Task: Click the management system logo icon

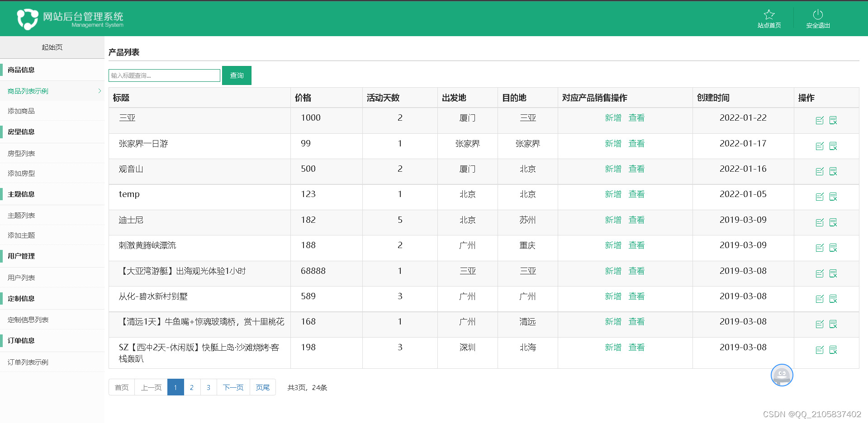Action: [28, 19]
